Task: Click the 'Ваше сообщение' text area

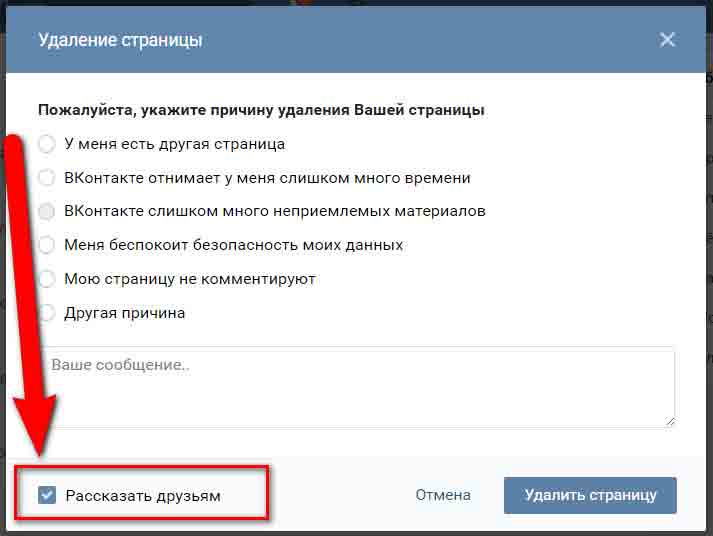Action: 359,387
